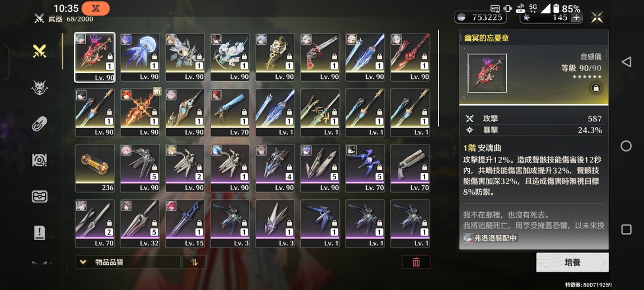
Task: Click the shell credit 753225 currency display
Action: (x=480, y=17)
